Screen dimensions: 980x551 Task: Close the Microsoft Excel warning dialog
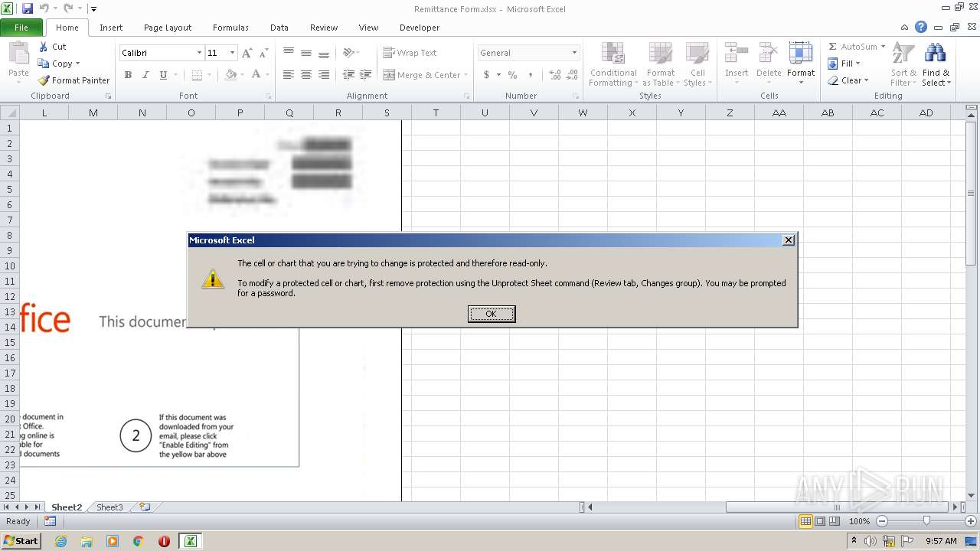point(789,240)
